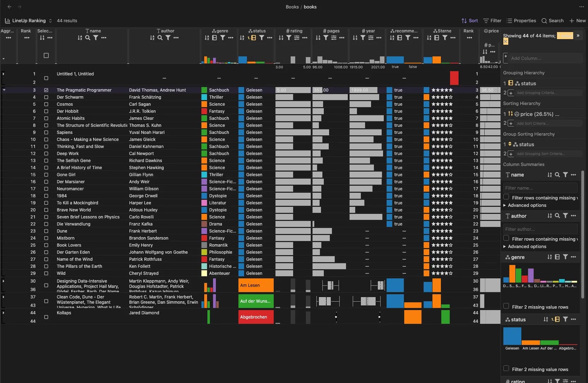Open search in the name column header
Image resolution: width=588 pixels, height=383 pixels.
click(x=88, y=38)
